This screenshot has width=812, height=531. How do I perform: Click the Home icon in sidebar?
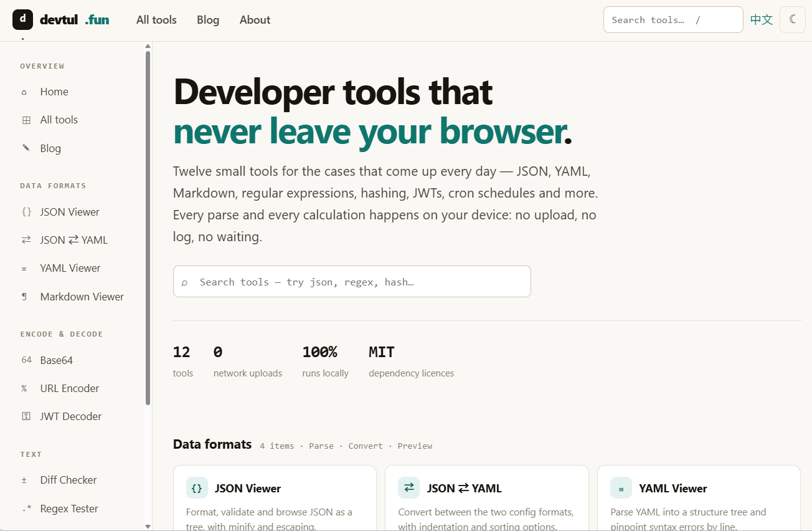[25, 92]
